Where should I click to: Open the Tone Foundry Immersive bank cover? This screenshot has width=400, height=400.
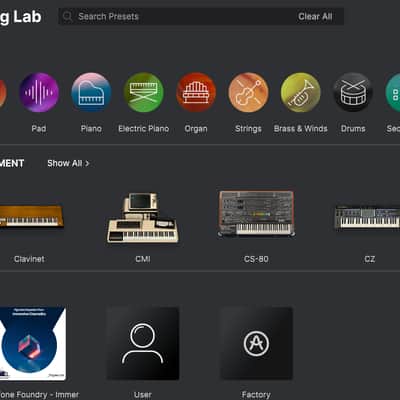pyautogui.click(x=33, y=343)
